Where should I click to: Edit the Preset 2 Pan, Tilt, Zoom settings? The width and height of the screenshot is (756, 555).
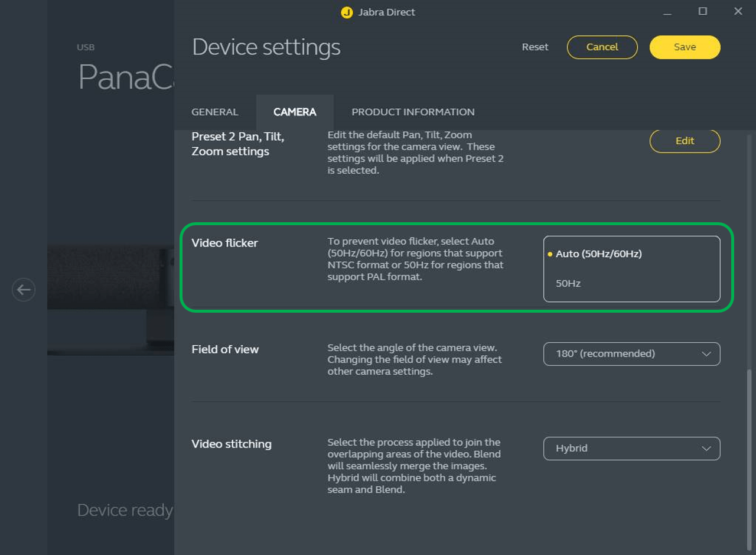[x=685, y=141]
